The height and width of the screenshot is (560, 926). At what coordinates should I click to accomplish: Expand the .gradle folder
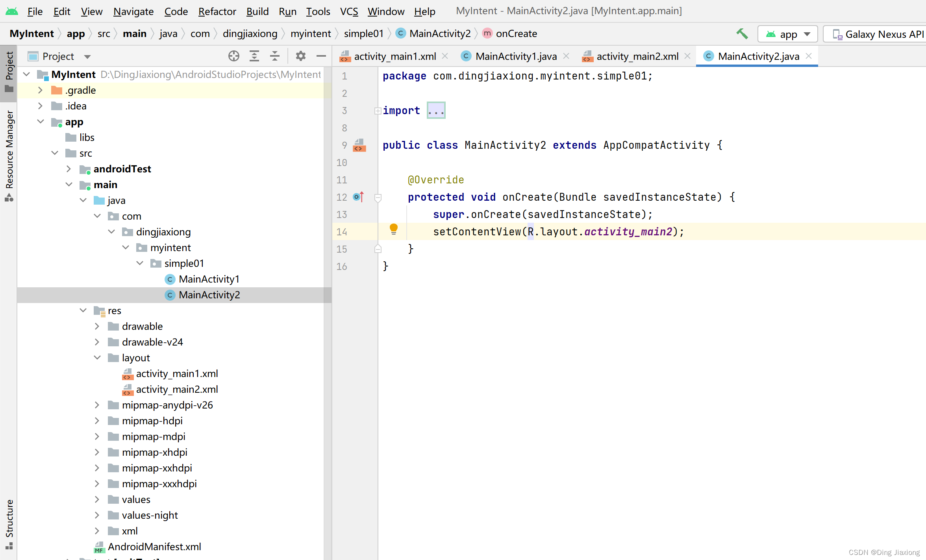(40, 90)
